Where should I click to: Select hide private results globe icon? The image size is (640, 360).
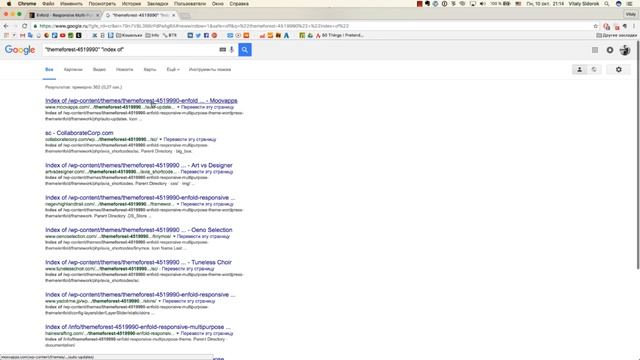click(x=594, y=69)
